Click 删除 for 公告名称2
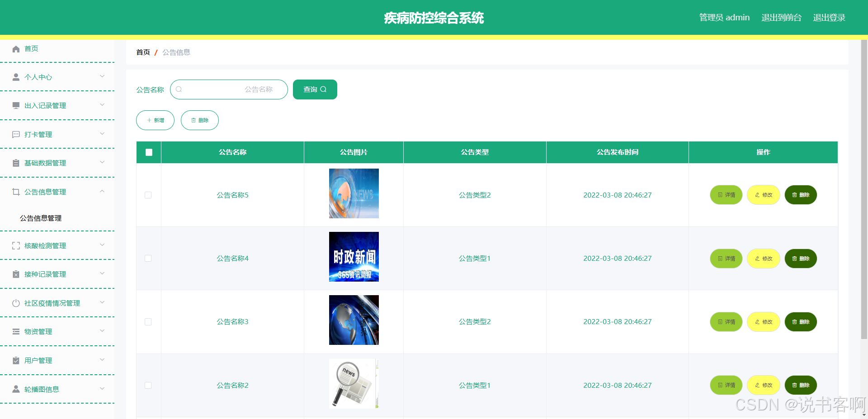 801,385
